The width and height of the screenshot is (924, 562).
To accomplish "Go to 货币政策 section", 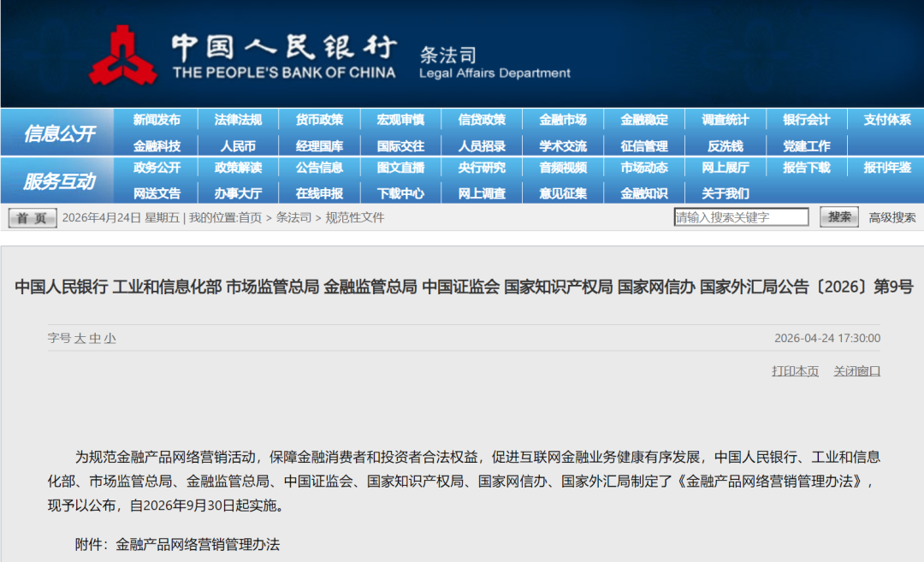I will coord(319,120).
